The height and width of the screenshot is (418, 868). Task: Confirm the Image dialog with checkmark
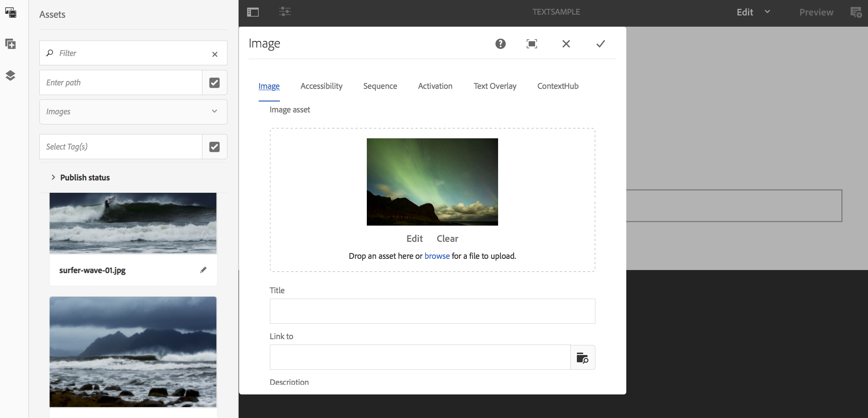pos(600,44)
